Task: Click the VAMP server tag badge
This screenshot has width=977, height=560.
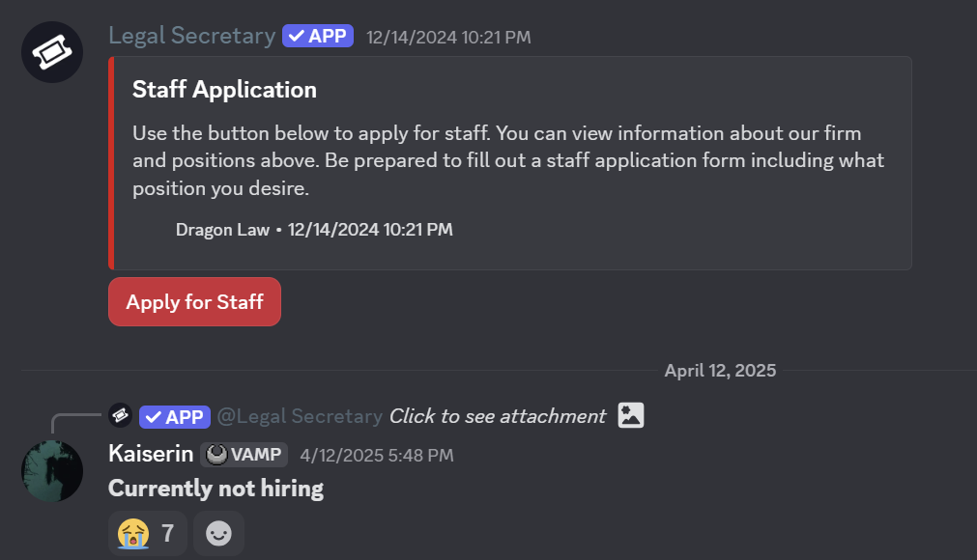Action: 244,455
